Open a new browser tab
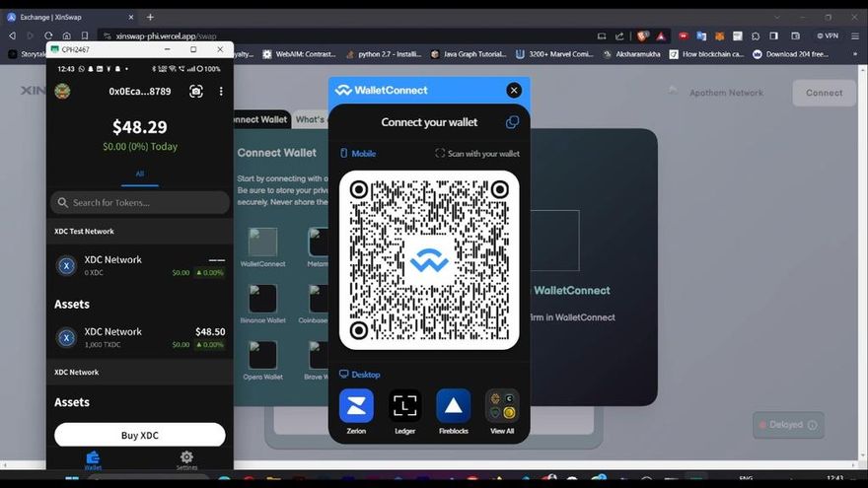Viewport: 868px width, 488px height. [150, 17]
